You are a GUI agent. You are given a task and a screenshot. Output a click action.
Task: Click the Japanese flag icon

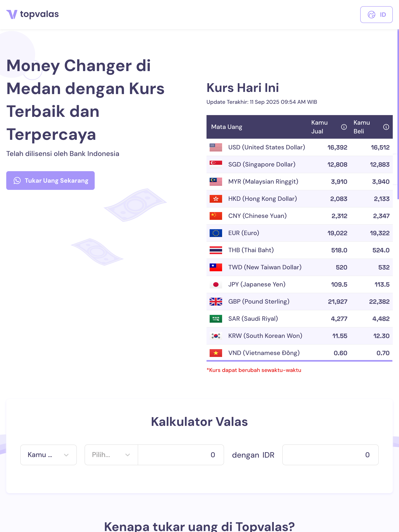pyautogui.click(x=216, y=284)
